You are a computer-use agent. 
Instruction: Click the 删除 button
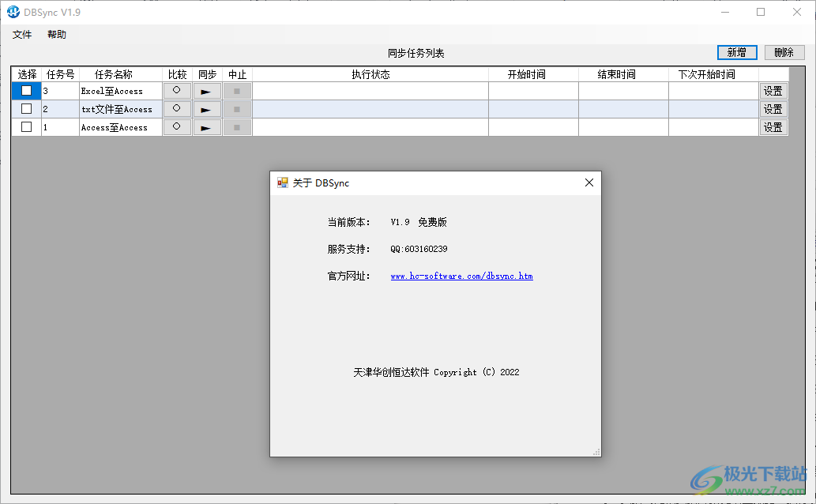(x=784, y=53)
